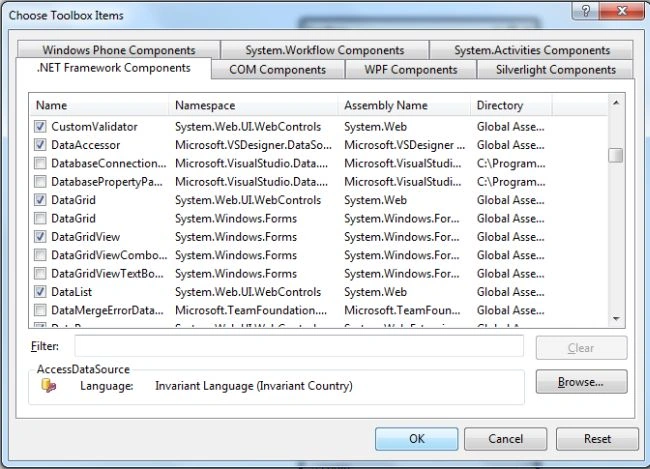This screenshot has width=650, height=469.
Task: Uncheck the CustomValidator checkbox
Action: 40,126
